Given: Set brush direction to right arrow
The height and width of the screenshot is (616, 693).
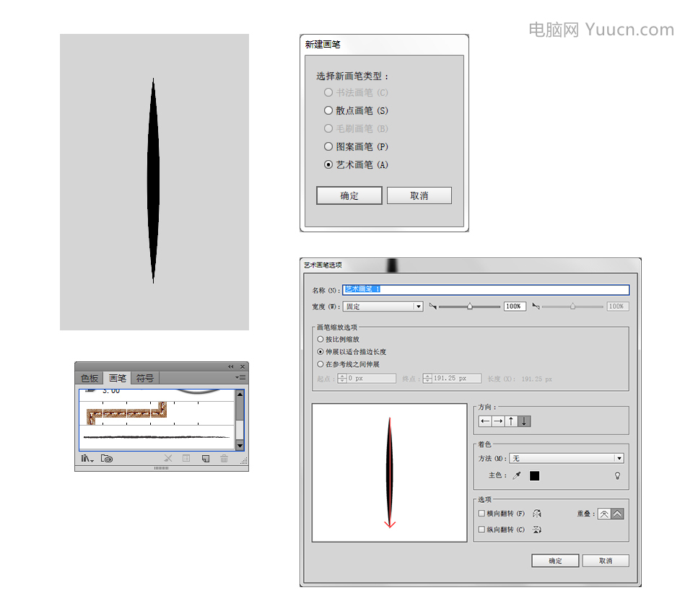Looking at the screenshot, I should [498, 421].
